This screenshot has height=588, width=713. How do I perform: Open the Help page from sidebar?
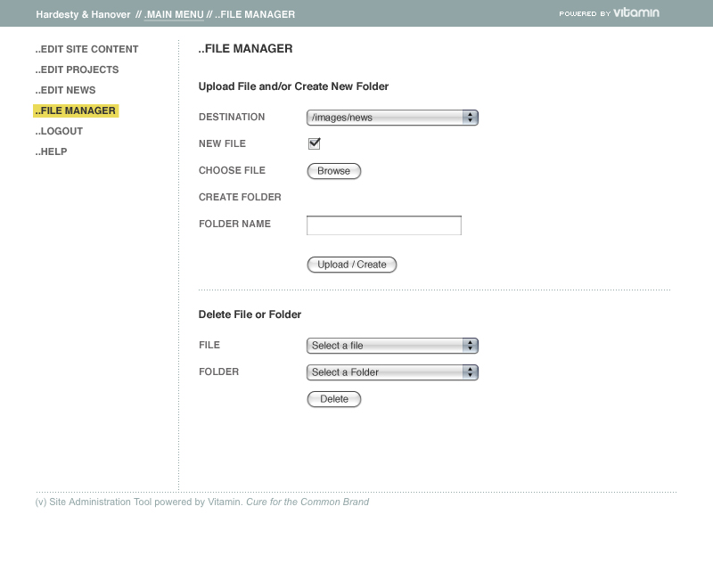tap(52, 151)
